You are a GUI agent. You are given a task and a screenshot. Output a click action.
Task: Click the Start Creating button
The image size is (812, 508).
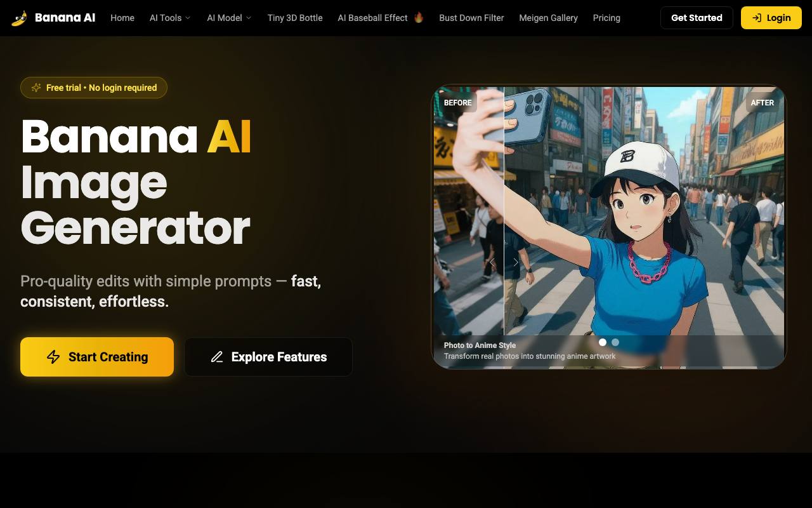click(x=97, y=357)
